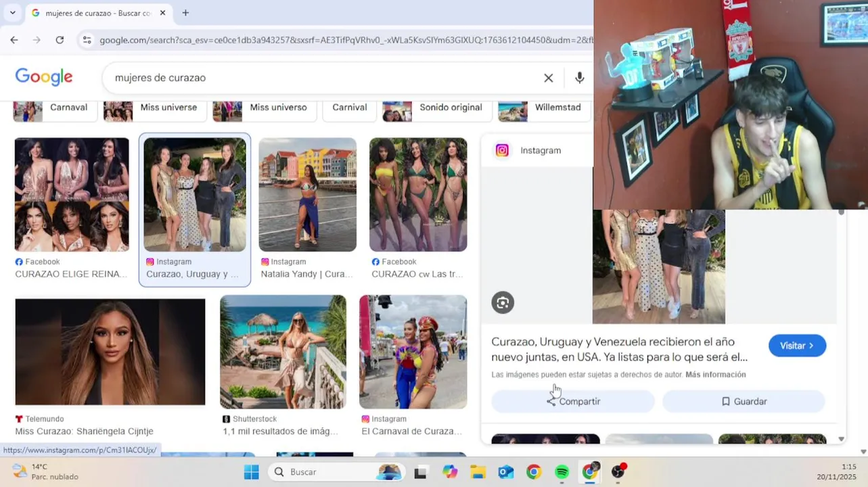
Task: Open Telemundo Miss Curazao portrait thumbnail
Action: [x=110, y=352]
